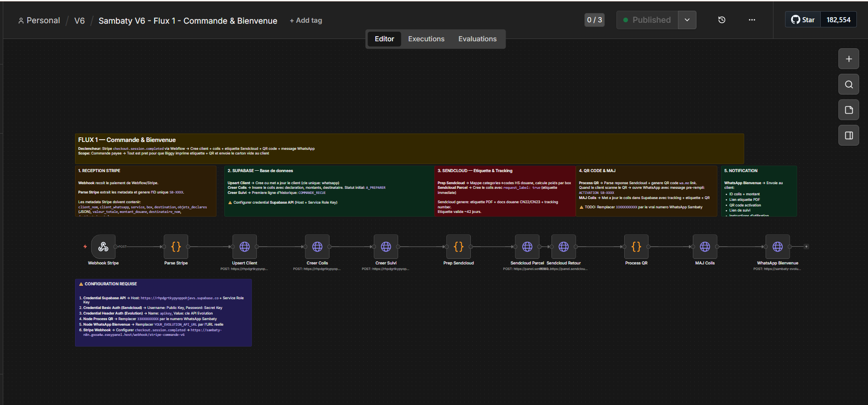Add a sticky note to canvas
Screen dimensions: 868x405
pos(849,110)
